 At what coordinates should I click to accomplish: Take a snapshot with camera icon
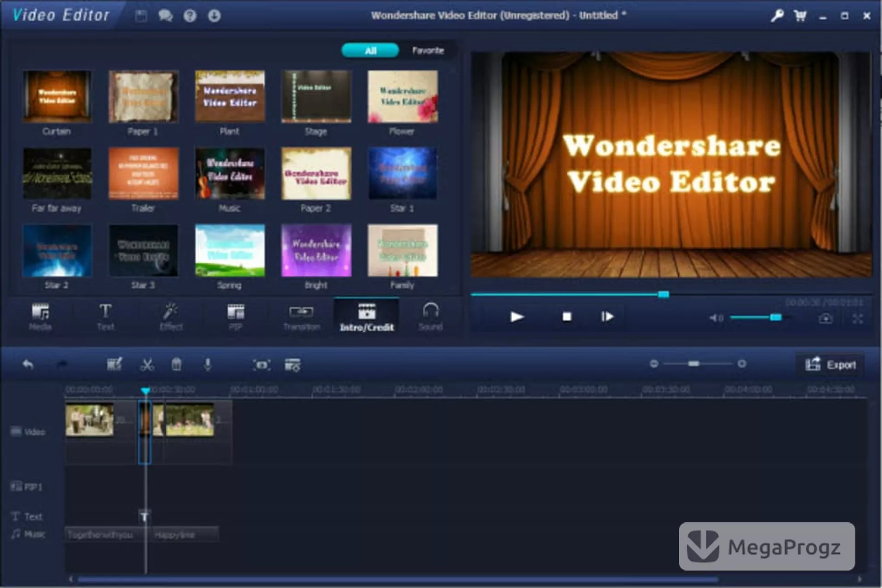click(825, 318)
